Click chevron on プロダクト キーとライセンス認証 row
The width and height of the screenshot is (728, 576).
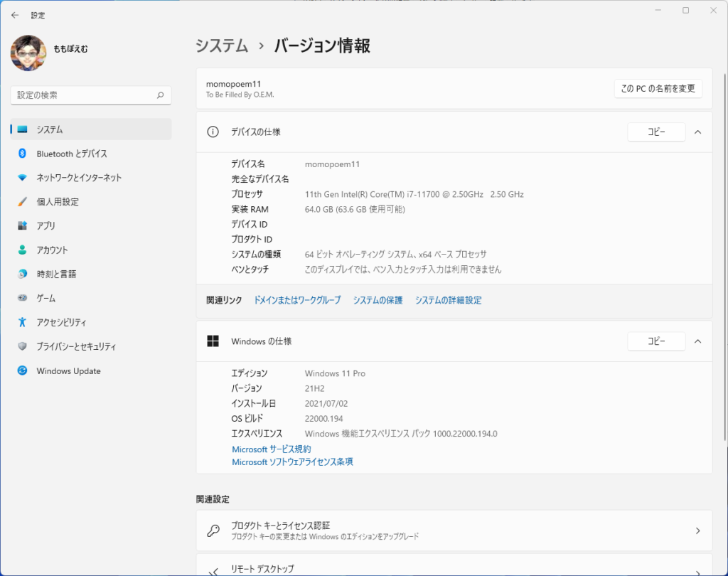(697, 530)
